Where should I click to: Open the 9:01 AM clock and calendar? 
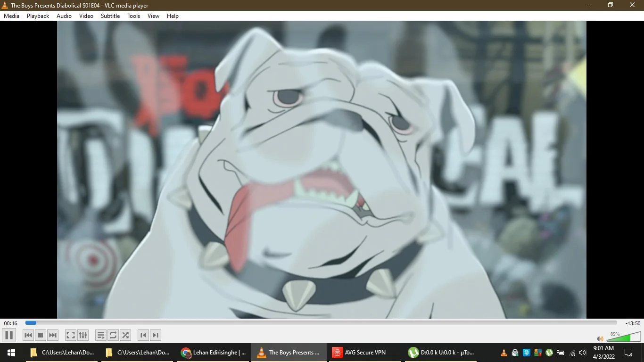(x=603, y=352)
